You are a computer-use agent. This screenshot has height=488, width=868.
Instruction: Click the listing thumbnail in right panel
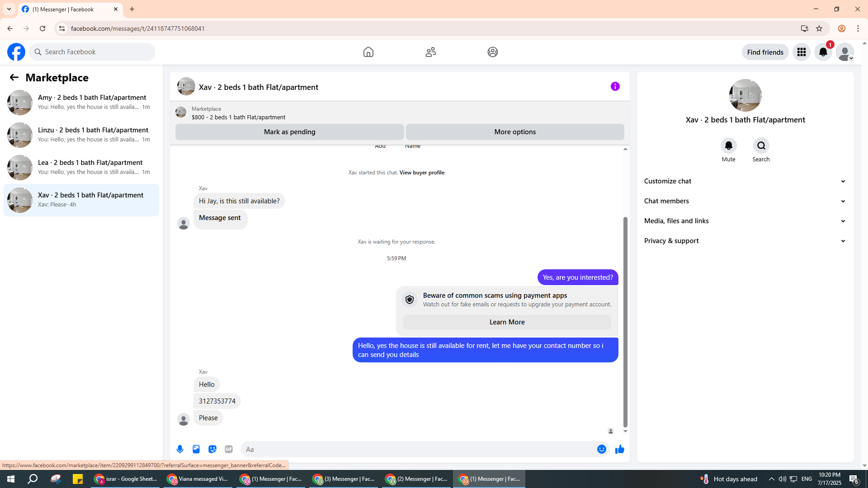tap(745, 95)
